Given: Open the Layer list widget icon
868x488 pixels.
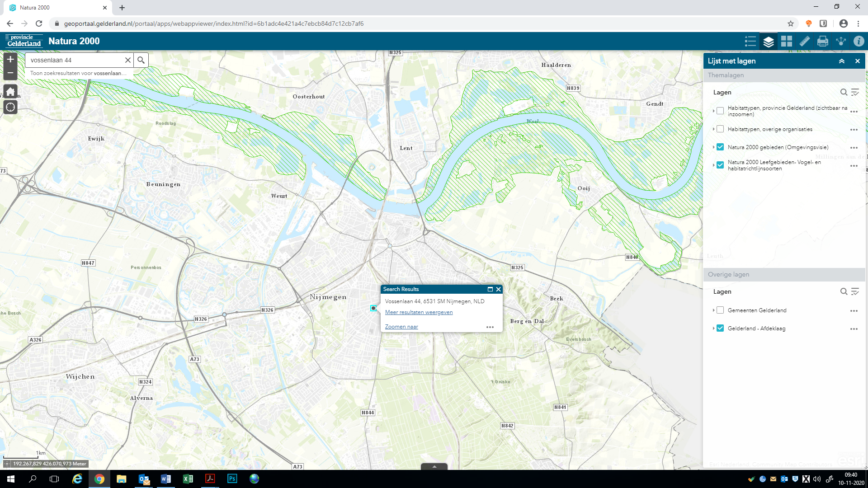Looking at the screenshot, I should click(x=769, y=42).
